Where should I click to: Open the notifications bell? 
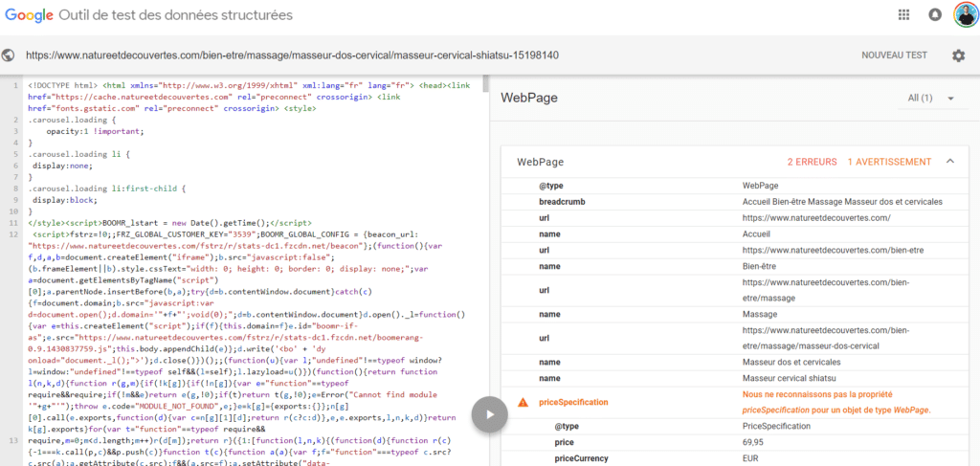(936, 15)
